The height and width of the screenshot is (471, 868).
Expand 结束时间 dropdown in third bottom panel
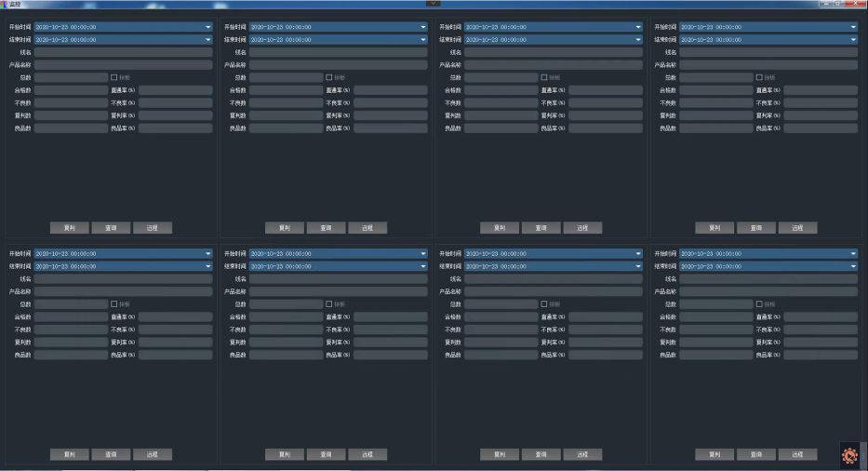638,266
